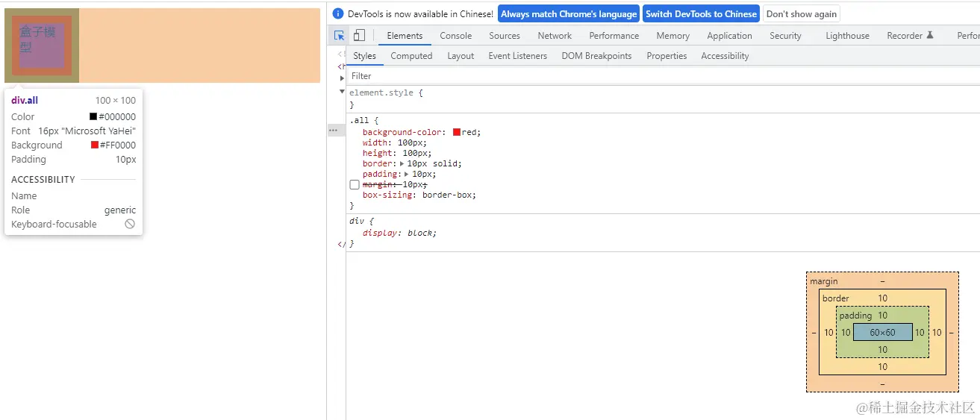Click the margin label in box model

point(824,281)
